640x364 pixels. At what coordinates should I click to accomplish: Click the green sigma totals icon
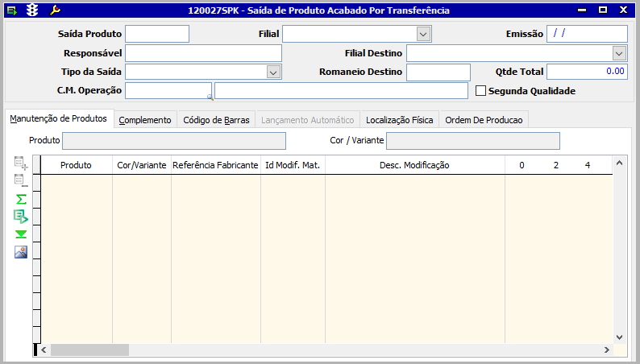[21, 200]
